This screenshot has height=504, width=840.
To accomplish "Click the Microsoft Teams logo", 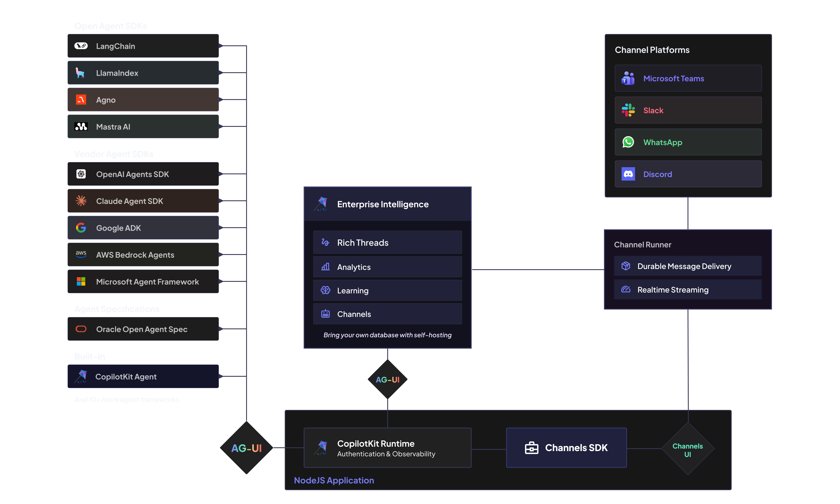I will [x=628, y=78].
